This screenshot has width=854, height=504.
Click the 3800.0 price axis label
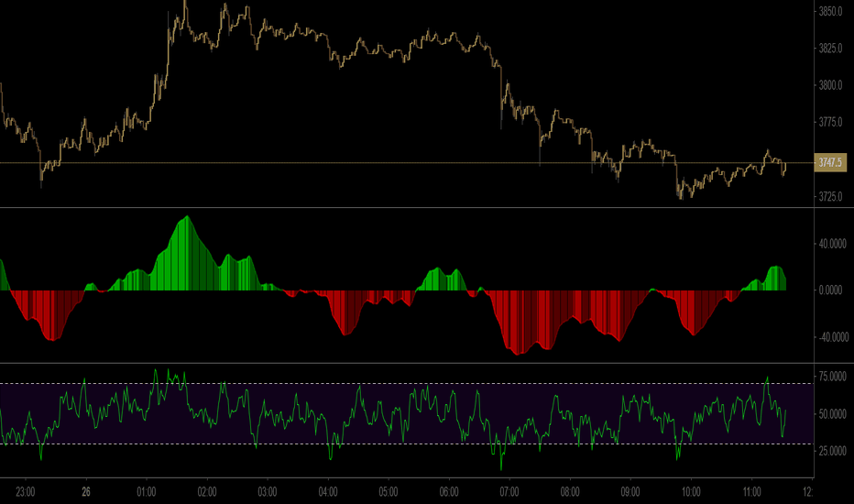point(830,85)
